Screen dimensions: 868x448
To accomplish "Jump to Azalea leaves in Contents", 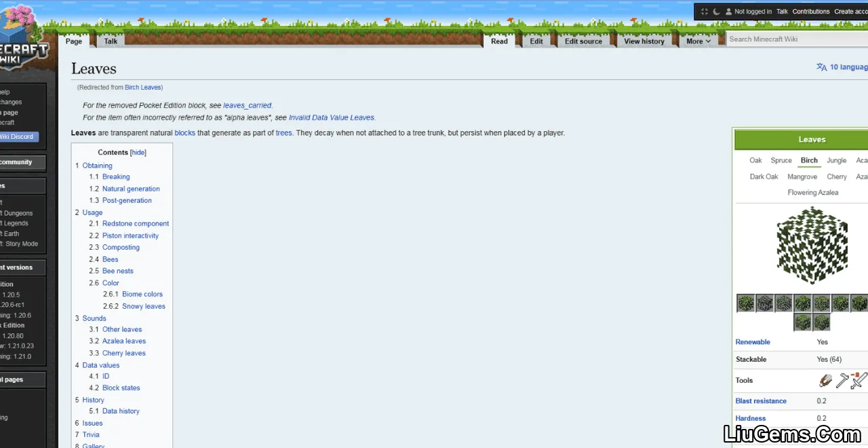I will 124,341.
